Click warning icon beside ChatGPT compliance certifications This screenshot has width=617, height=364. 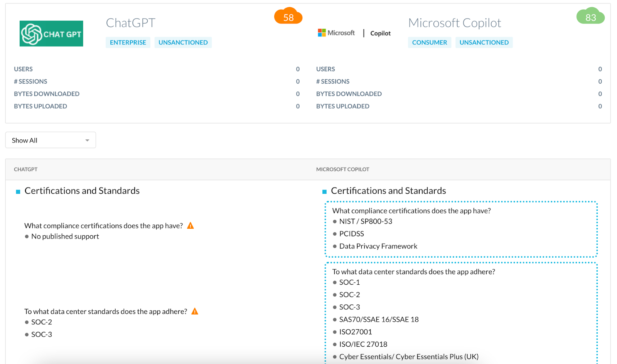pos(190,226)
